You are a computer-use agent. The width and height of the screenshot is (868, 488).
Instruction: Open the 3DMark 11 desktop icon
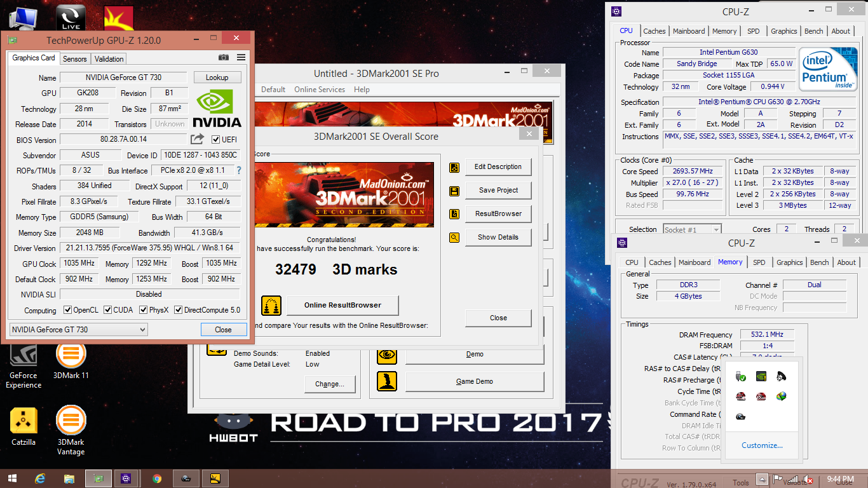(x=71, y=360)
